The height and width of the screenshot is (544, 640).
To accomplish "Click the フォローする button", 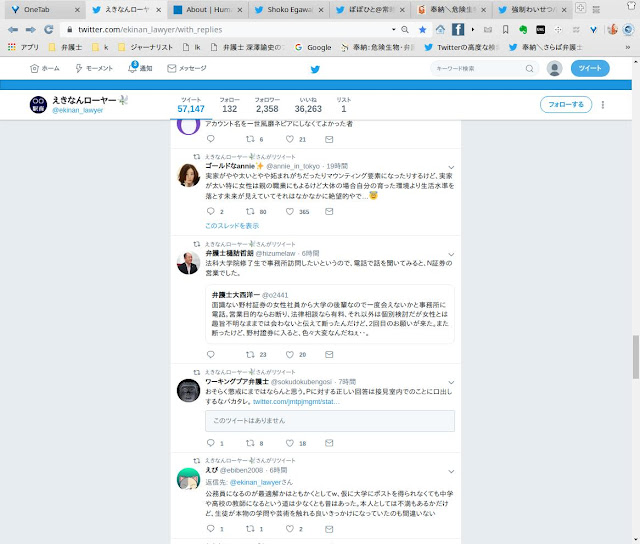I will tap(566, 104).
